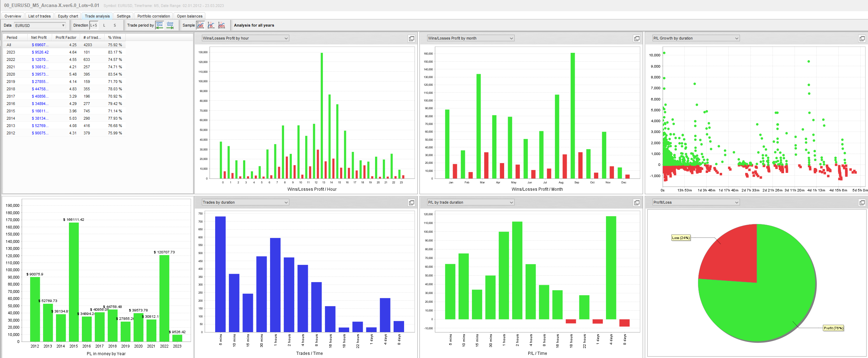Screen dimensions: 868x358
Task: Click the $ 166111.42 bar for 2015
Action: point(74,282)
